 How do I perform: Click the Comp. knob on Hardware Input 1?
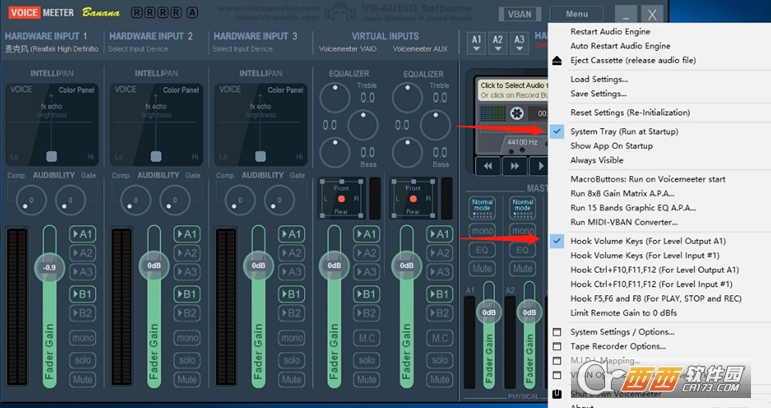pyautogui.click(x=31, y=200)
